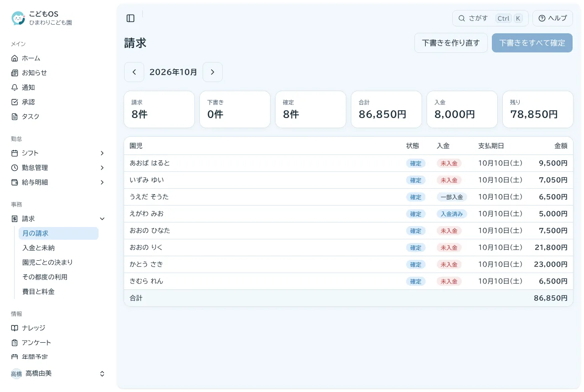The height and width of the screenshot is (392, 584).
Task: Expand the 勤怠管理 submenu chevron
Action: point(102,168)
